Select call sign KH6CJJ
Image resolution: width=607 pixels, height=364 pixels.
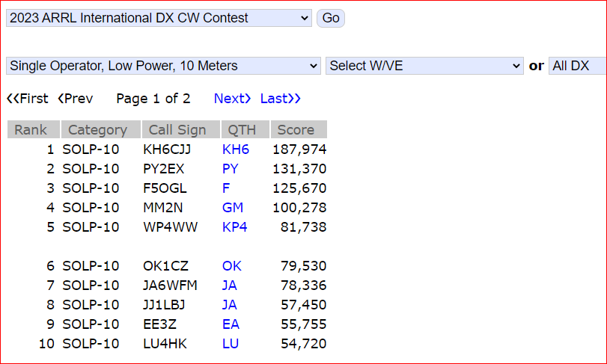coord(167,149)
